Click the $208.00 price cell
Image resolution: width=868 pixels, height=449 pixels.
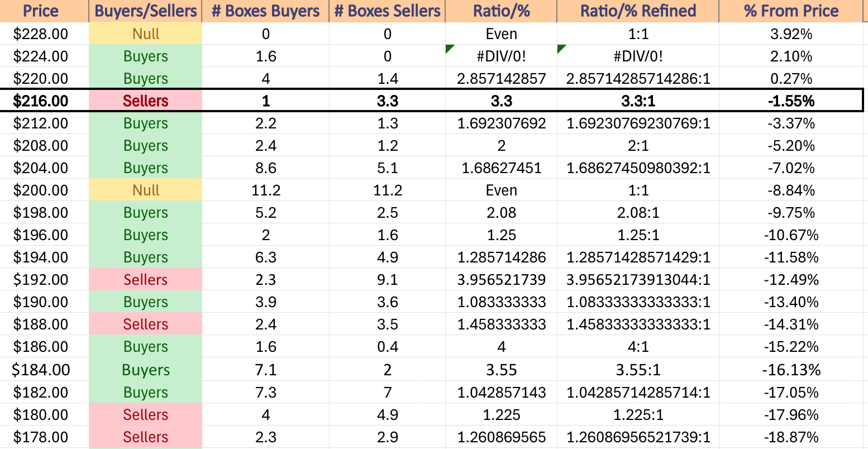coord(44,146)
